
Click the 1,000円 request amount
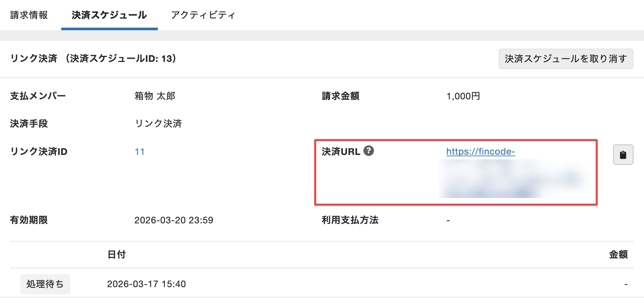click(463, 96)
